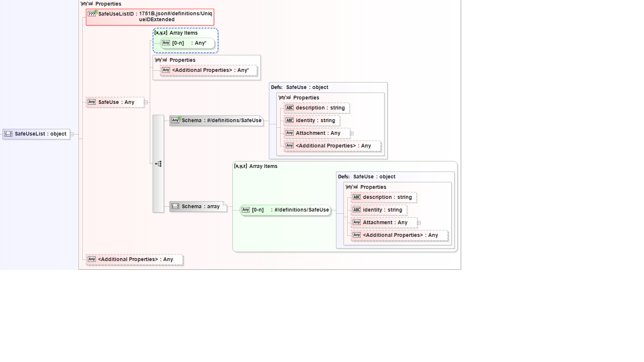The height and width of the screenshot is (362, 644).
Task: Expand Attachment under array items SafeUse definition
Action: pos(419,223)
